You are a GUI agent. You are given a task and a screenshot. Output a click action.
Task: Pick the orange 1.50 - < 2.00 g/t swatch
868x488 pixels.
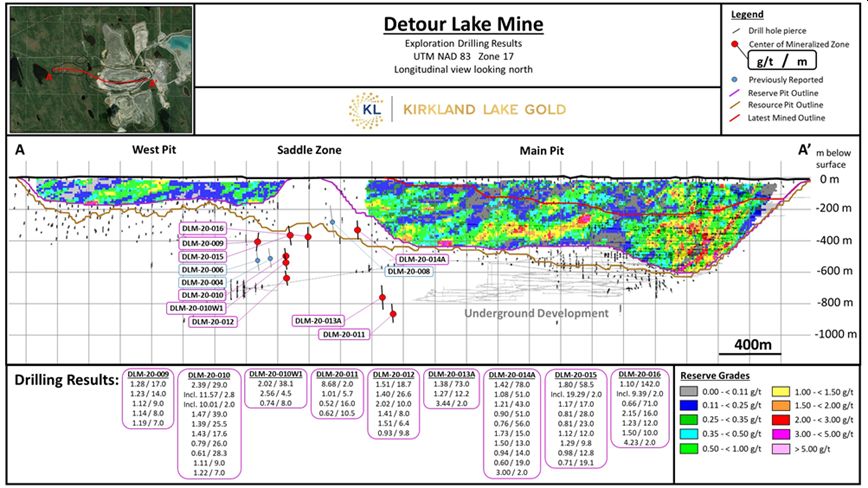tap(781, 406)
